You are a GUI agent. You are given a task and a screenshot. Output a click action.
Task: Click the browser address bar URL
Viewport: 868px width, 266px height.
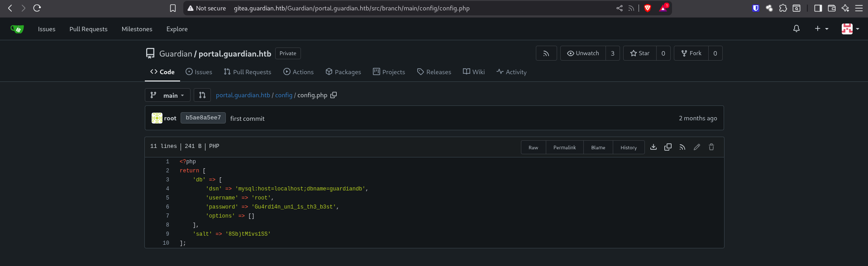pyautogui.click(x=351, y=8)
